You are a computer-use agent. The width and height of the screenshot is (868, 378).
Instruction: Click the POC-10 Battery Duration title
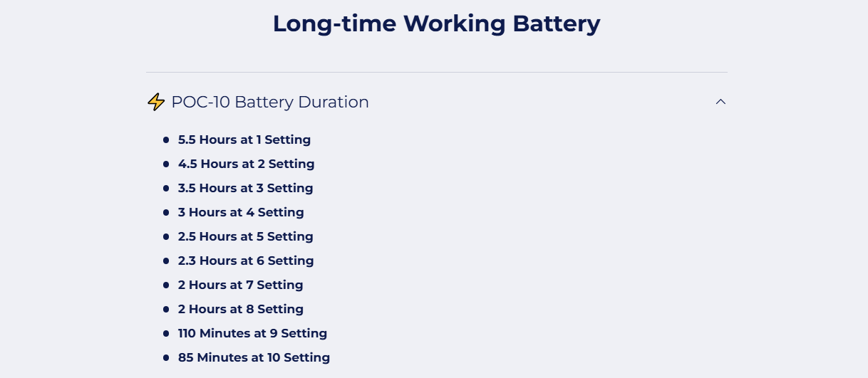[x=270, y=102]
